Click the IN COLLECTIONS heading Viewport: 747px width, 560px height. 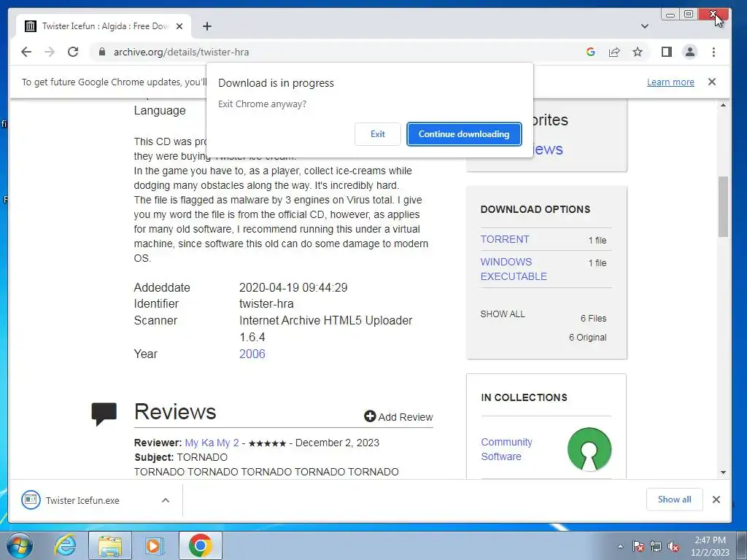524,397
